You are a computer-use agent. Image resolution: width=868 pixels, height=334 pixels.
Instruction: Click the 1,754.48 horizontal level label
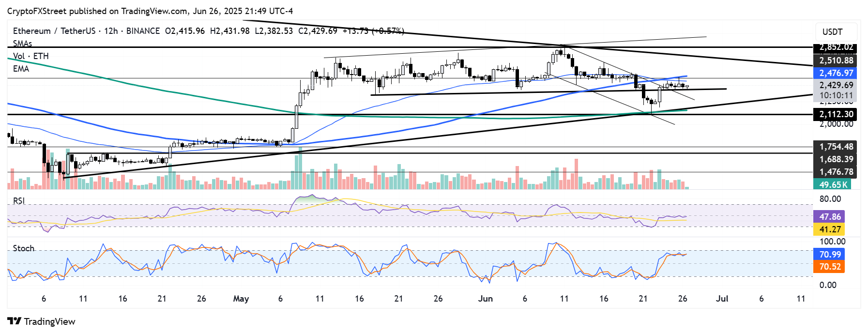(x=836, y=147)
